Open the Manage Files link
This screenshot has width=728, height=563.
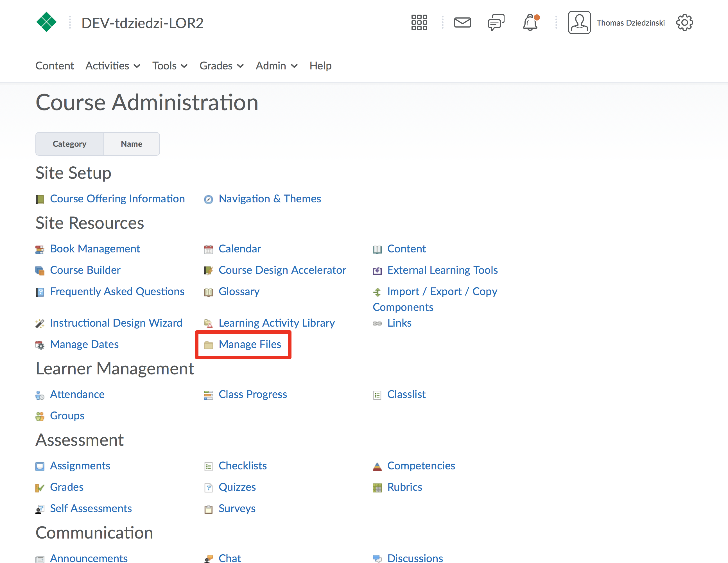pyautogui.click(x=250, y=344)
